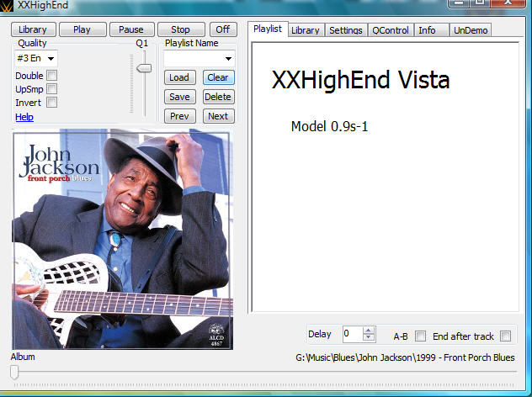Click the 'XXHighEnd Vista' heading text

tap(360, 81)
